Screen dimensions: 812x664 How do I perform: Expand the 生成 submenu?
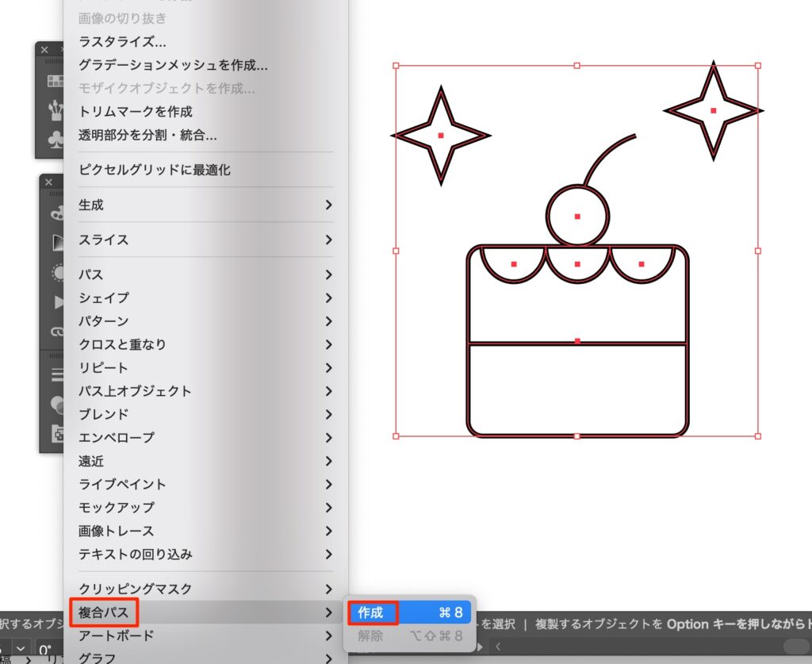point(206,205)
